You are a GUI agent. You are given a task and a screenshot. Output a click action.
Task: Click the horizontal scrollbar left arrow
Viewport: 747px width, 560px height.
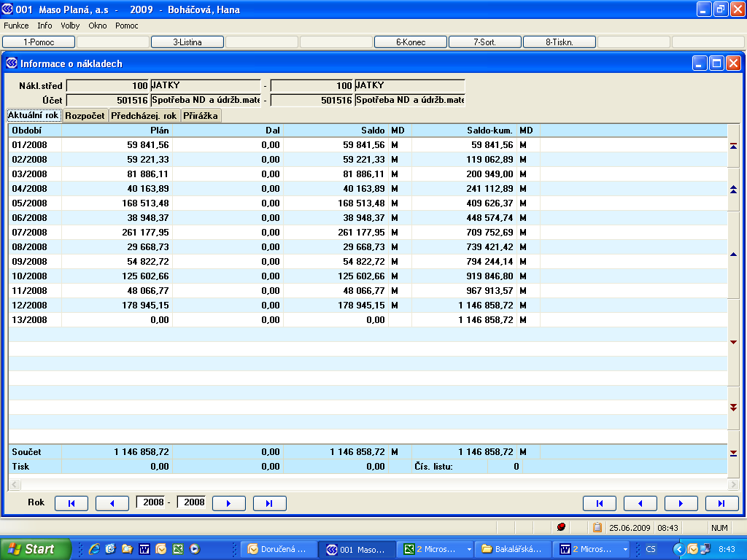(15, 485)
